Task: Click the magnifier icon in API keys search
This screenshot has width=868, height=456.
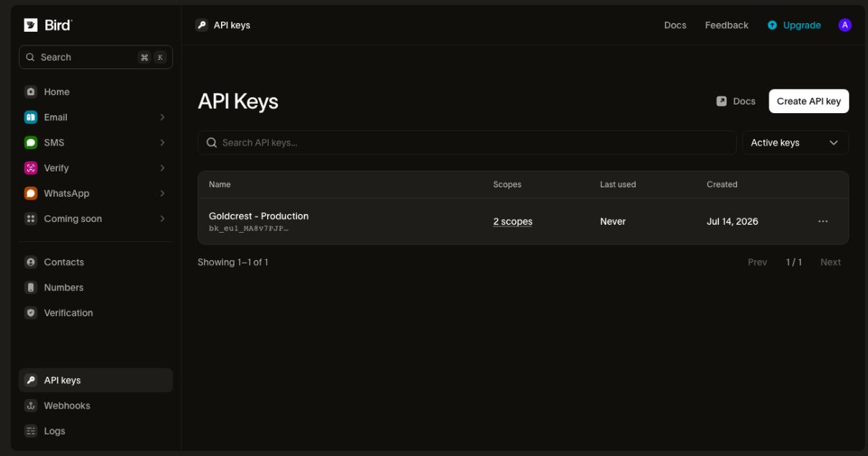Action: [212, 143]
